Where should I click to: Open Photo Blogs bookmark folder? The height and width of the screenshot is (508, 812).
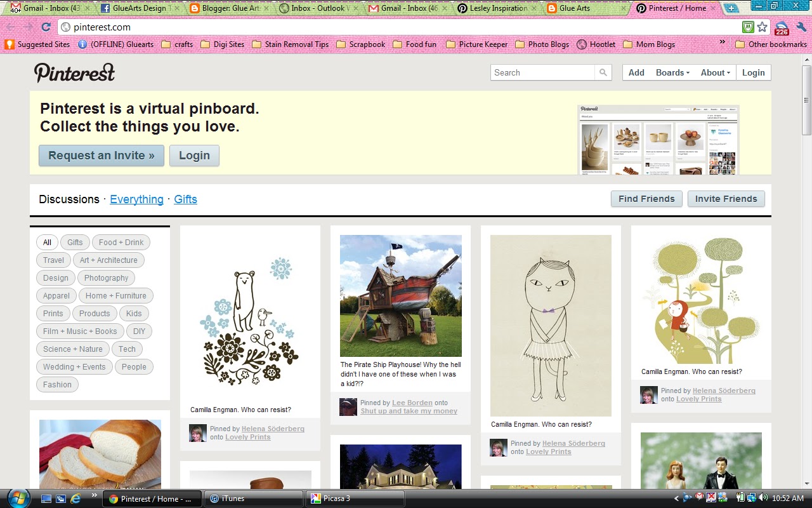[x=542, y=44]
